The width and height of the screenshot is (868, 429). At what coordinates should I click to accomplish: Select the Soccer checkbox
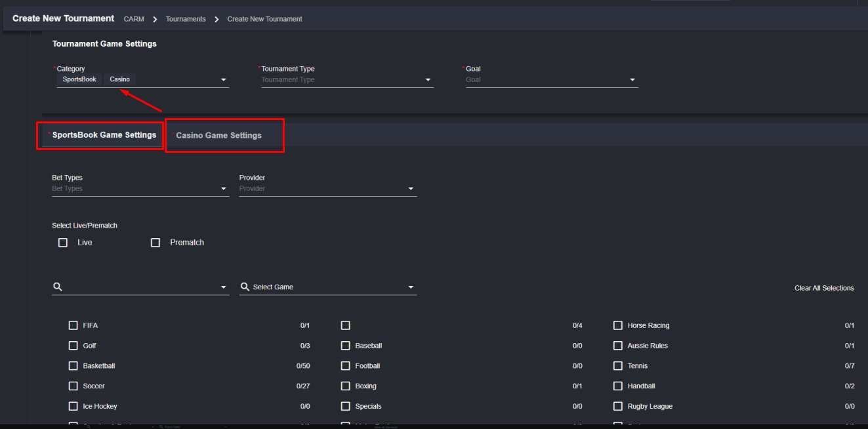[x=73, y=386]
